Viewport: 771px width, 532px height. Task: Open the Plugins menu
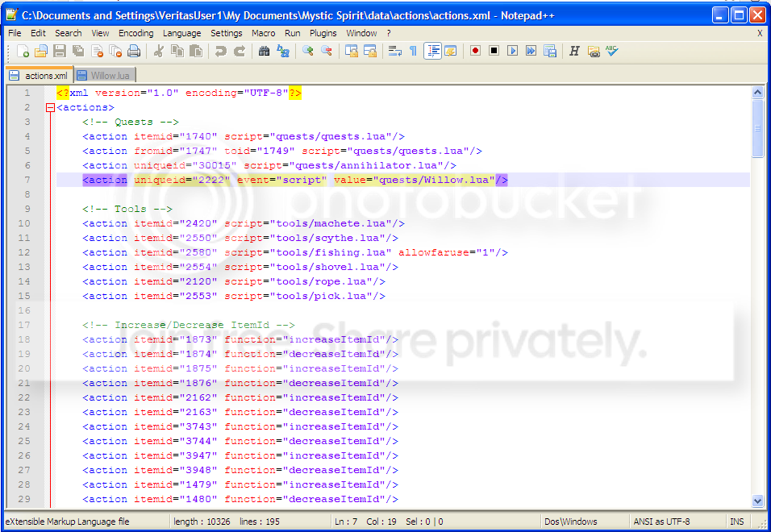(323, 33)
